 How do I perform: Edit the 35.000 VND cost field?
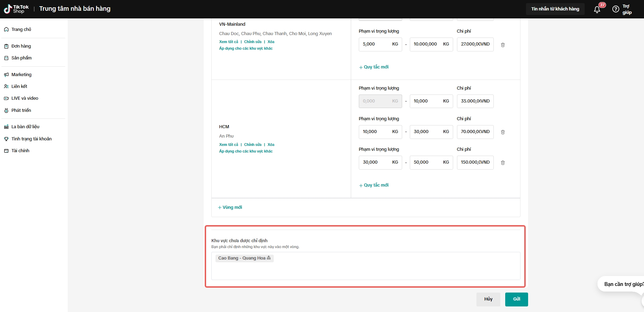pos(475,101)
